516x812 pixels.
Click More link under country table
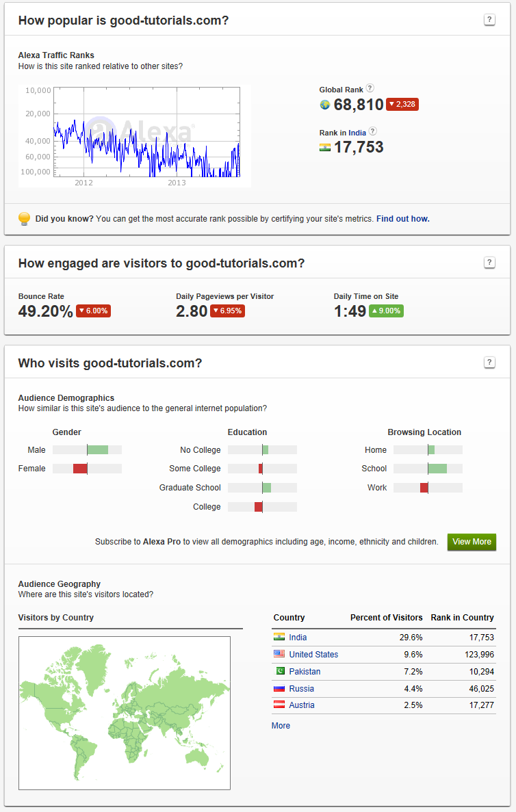281,726
